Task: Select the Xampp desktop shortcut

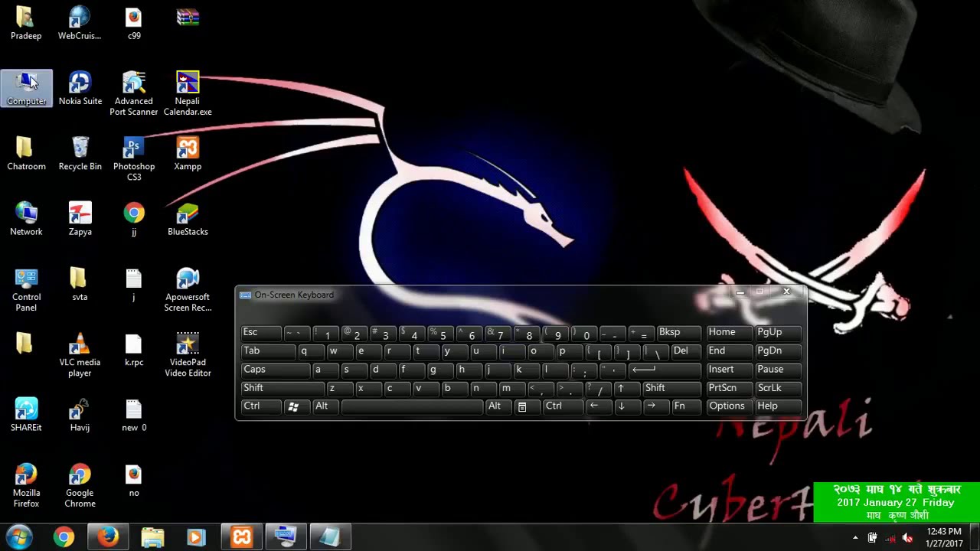Action: (188, 154)
